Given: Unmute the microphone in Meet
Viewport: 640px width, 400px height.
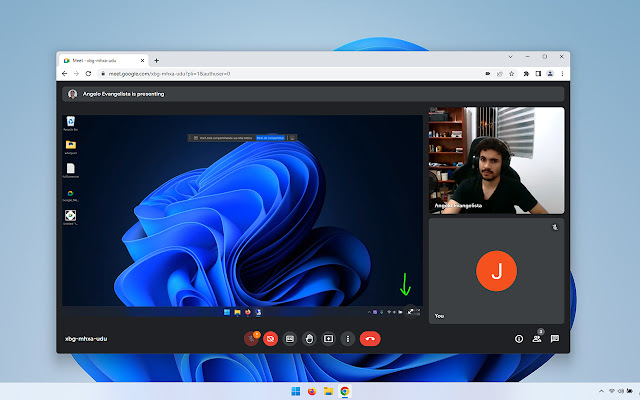Looking at the screenshot, I should point(251,339).
